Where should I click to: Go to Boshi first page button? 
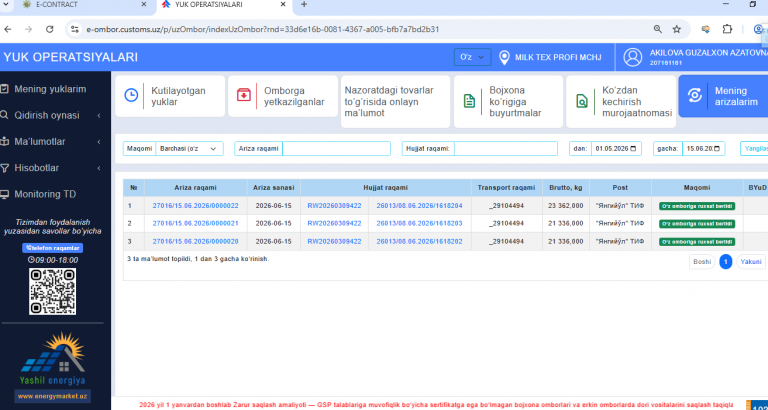(x=702, y=262)
